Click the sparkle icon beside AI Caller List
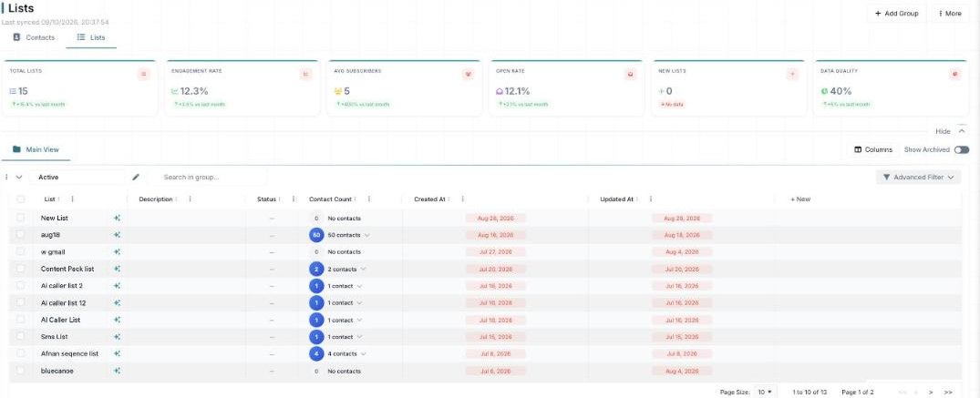 click(x=117, y=320)
